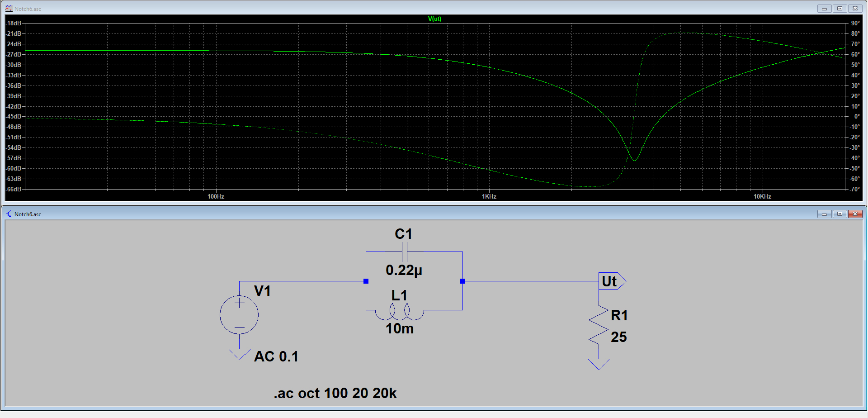Image resolution: width=868 pixels, height=418 pixels.
Task: Click the -18dB magnitude axis label
Action: click(x=14, y=23)
